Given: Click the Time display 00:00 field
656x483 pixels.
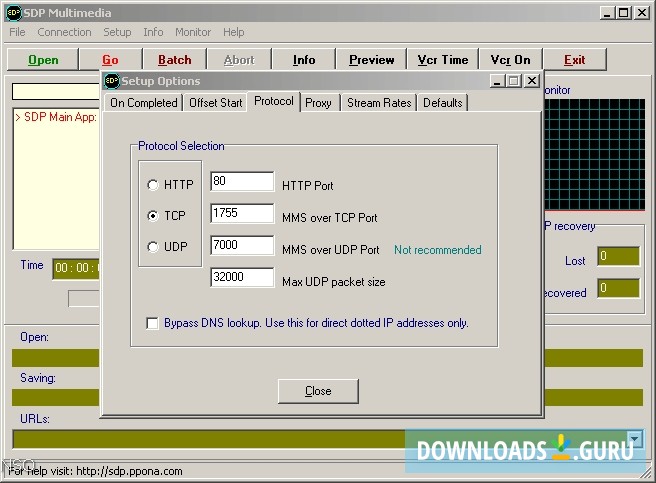Looking at the screenshot, I should pyautogui.click(x=76, y=268).
